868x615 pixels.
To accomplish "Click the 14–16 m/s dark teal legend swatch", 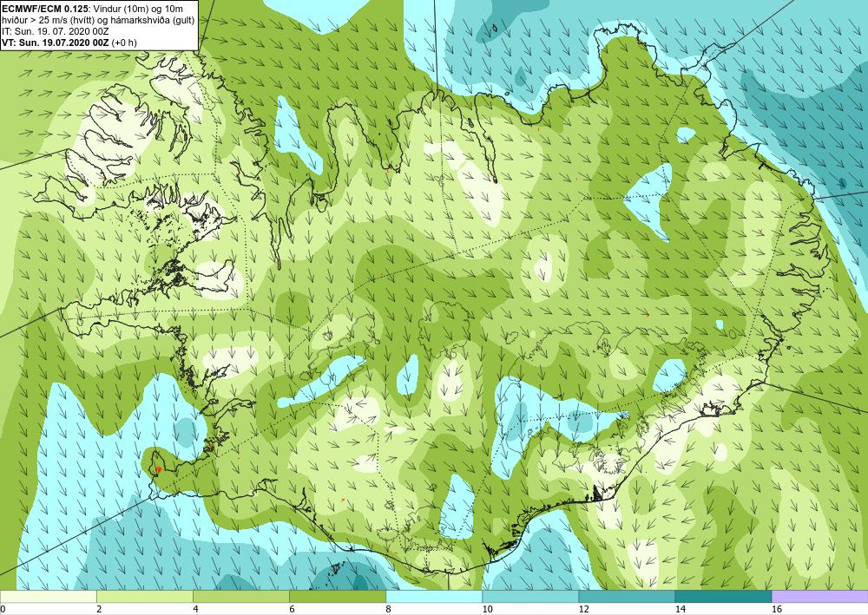I will pos(723,597).
